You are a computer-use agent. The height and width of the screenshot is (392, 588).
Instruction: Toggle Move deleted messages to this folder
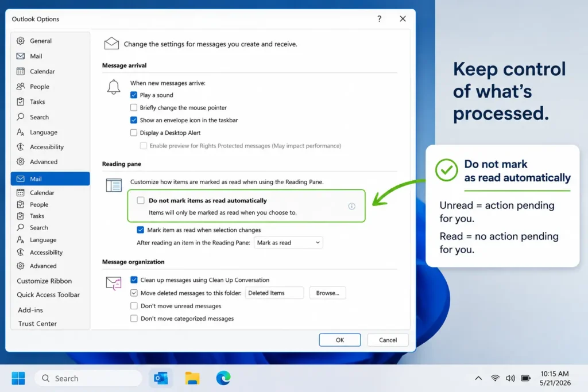pyautogui.click(x=134, y=293)
